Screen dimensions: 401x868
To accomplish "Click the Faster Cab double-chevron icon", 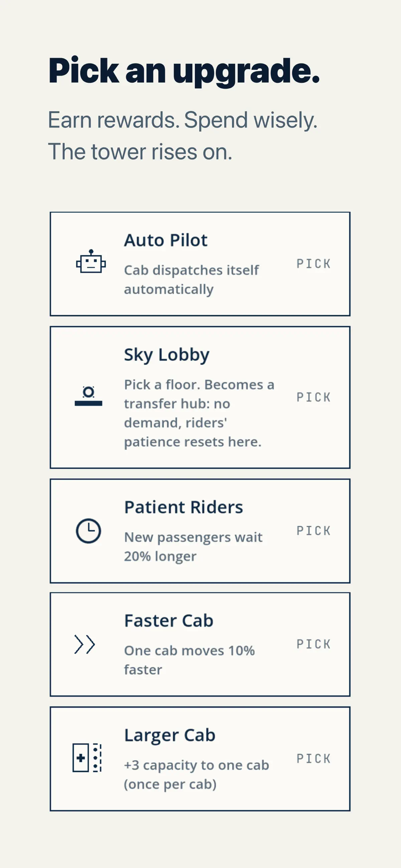I will (x=85, y=644).
